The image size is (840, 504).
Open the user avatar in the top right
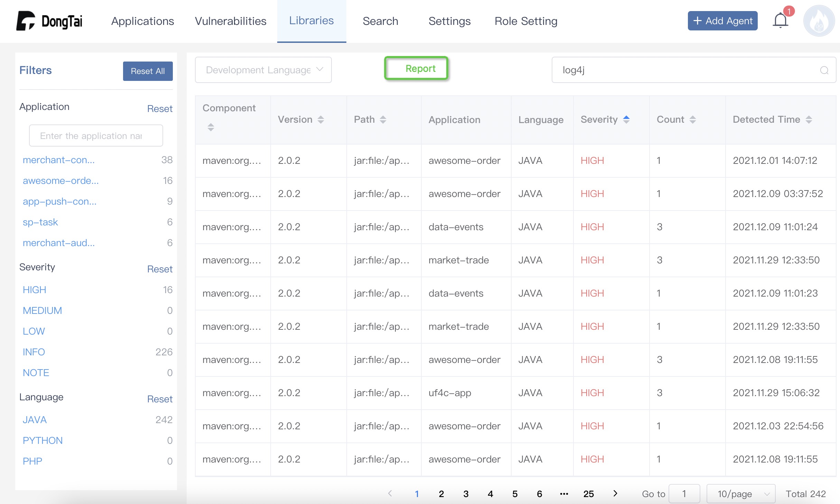[x=819, y=21]
